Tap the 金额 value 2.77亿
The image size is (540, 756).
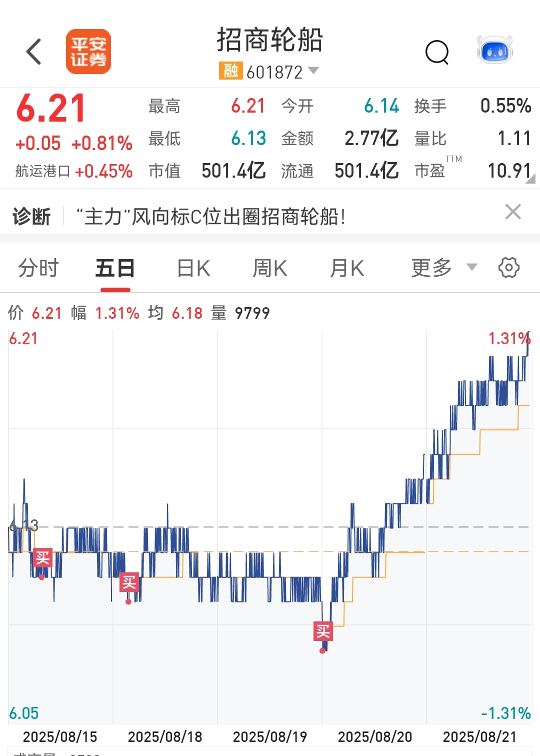tap(371, 139)
